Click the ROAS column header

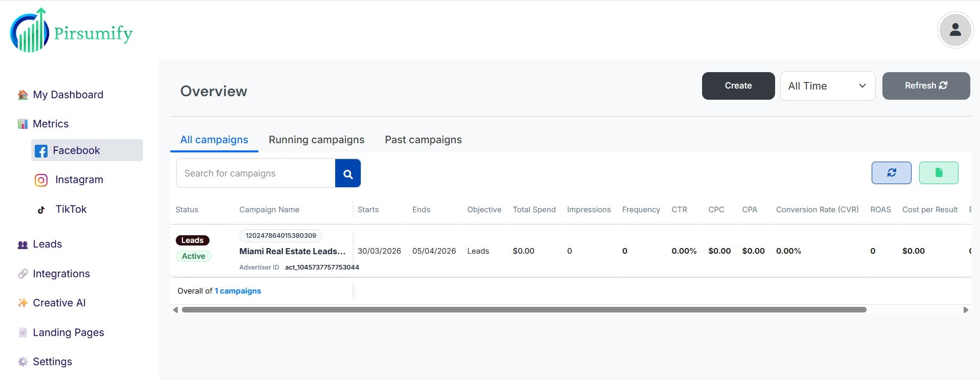point(880,210)
